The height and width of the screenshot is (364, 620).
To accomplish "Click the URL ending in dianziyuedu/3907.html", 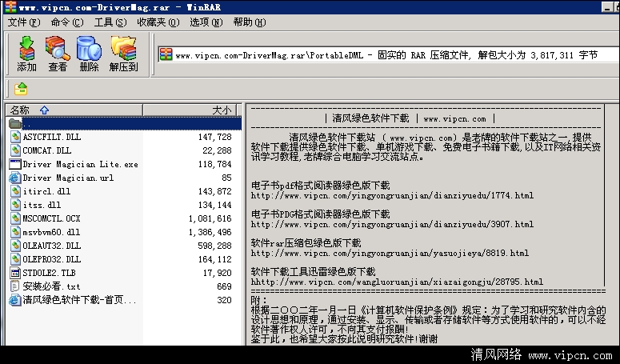I will coord(392,224).
